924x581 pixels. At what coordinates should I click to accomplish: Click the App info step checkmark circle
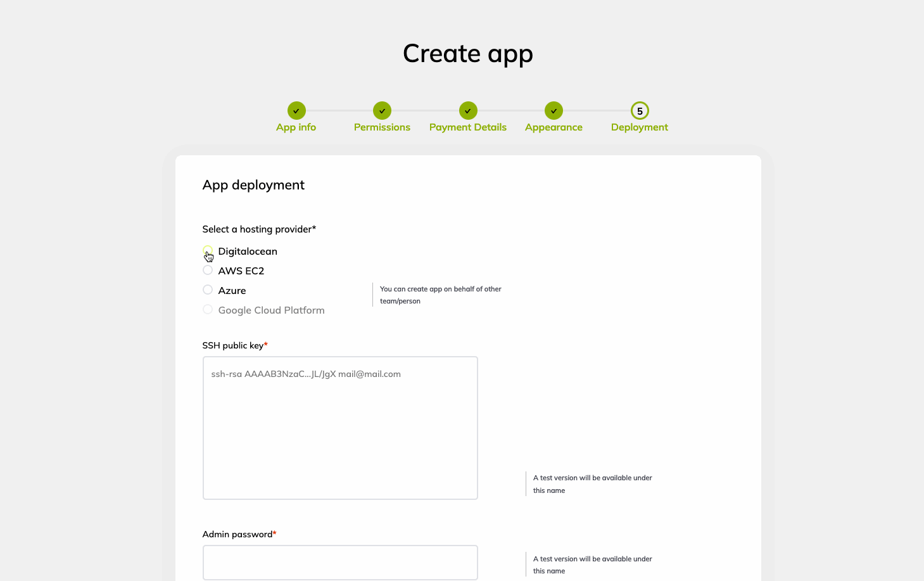tap(296, 111)
